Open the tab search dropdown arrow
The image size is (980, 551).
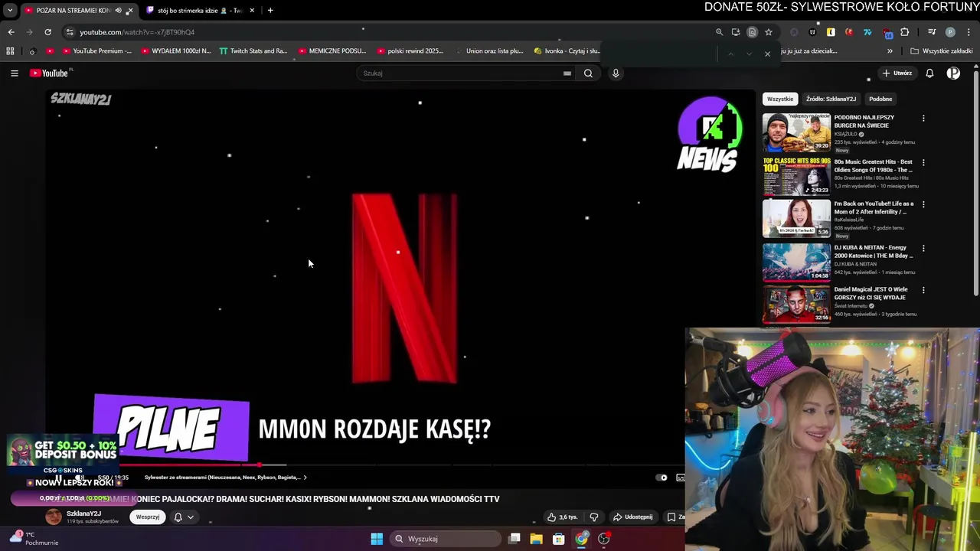(x=10, y=11)
